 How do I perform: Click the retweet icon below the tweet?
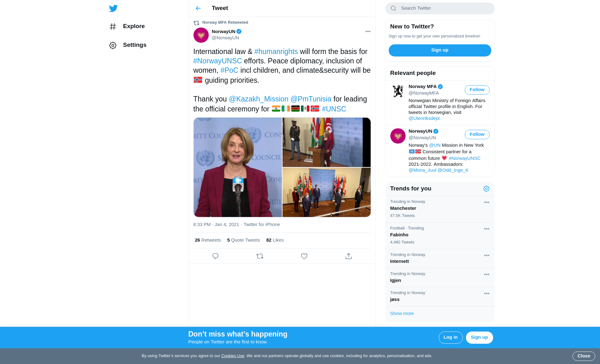260,256
